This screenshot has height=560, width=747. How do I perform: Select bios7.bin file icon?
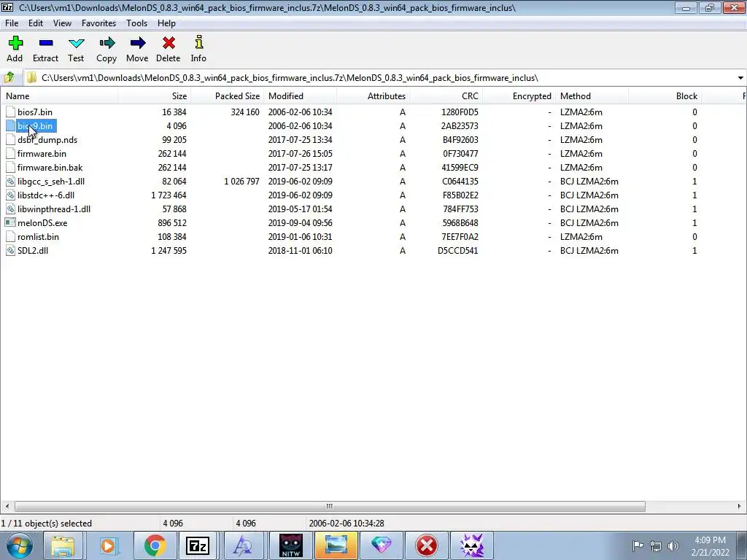(x=10, y=112)
